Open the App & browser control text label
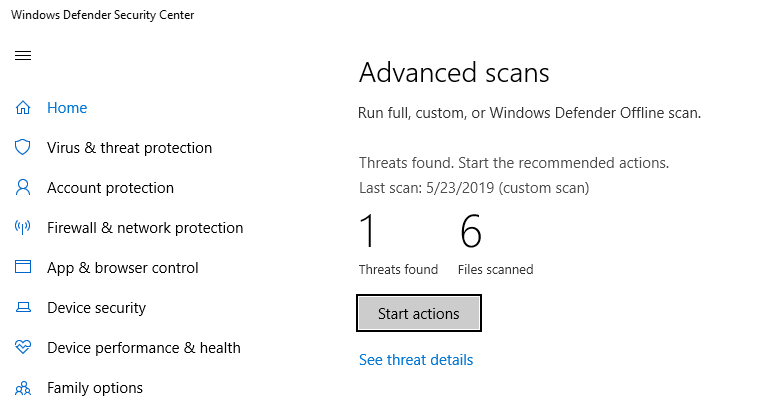This screenshot has height=411, width=773. [x=122, y=268]
